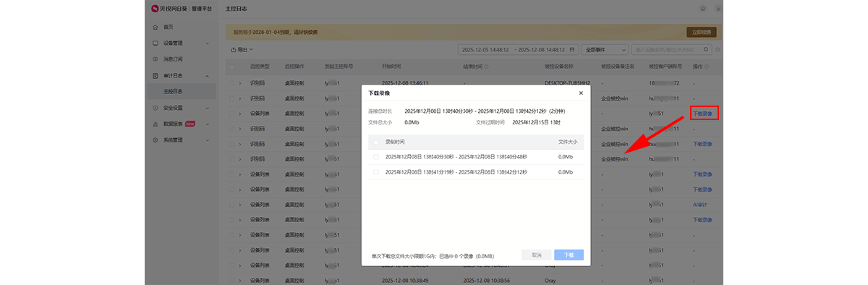
Task: Expand the 系统管理 menu chevron
Action: (x=208, y=140)
